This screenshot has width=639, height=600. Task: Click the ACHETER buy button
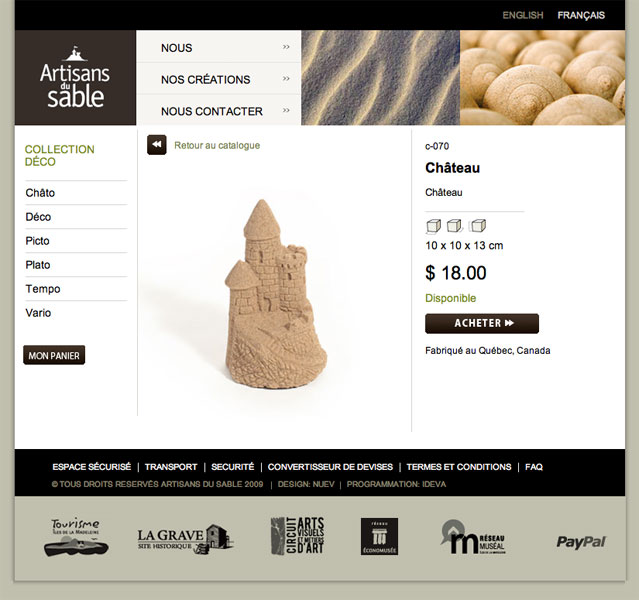pyautogui.click(x=482, y=323)
